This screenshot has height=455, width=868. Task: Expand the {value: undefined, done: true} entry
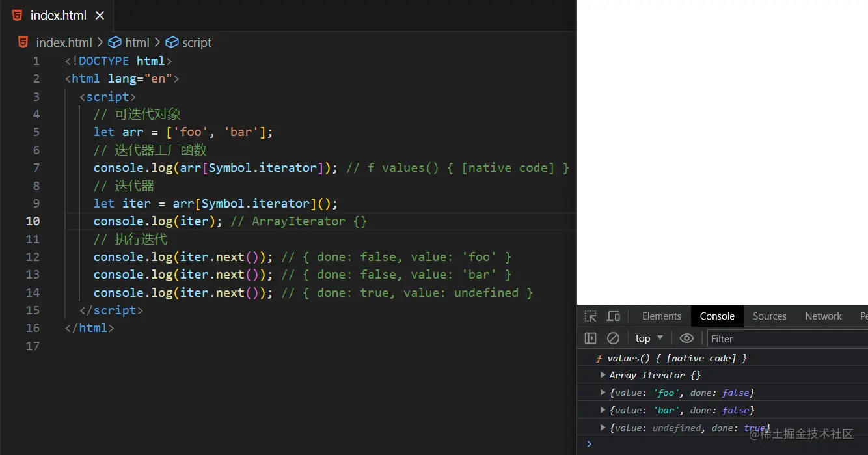[603, 428]
